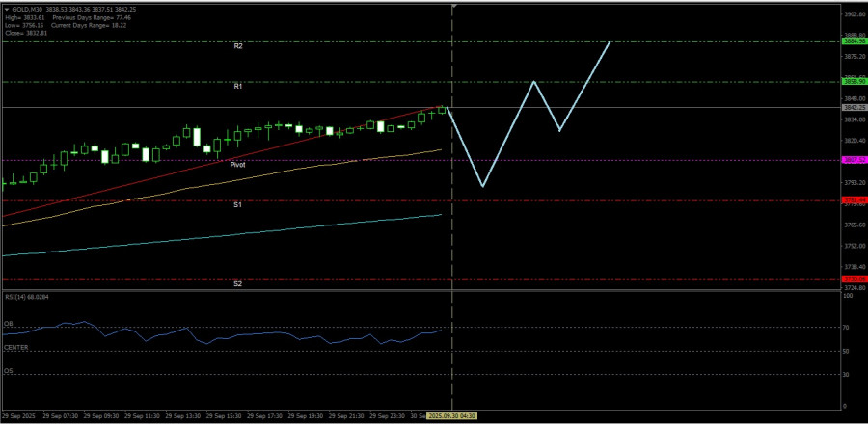This screenshot has width=868, height=424.
Task: Select the R2 resistance level label
Action: [237, 46]
